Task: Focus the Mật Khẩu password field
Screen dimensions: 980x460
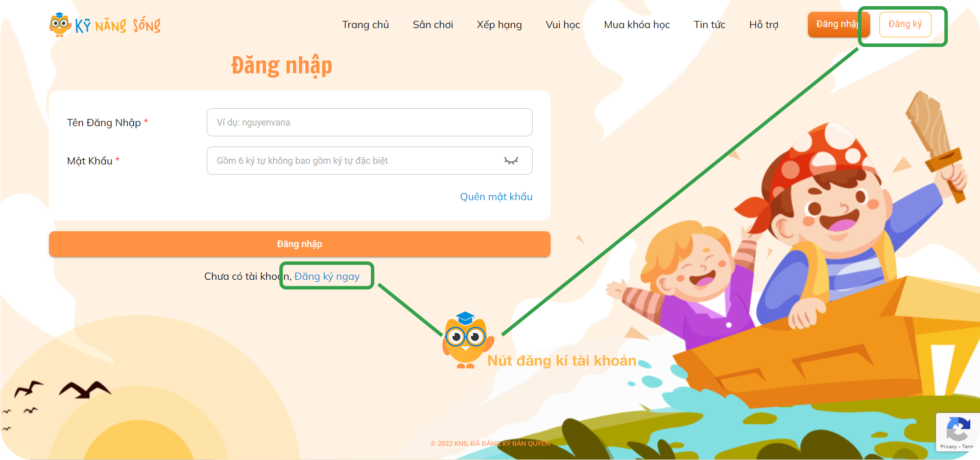Action: 369,160
